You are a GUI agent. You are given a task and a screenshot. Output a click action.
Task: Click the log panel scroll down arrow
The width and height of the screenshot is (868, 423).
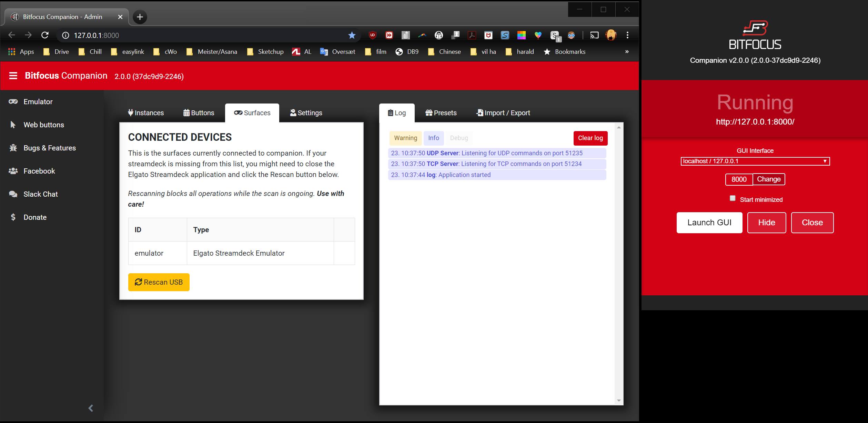click(x=619, y=401)
